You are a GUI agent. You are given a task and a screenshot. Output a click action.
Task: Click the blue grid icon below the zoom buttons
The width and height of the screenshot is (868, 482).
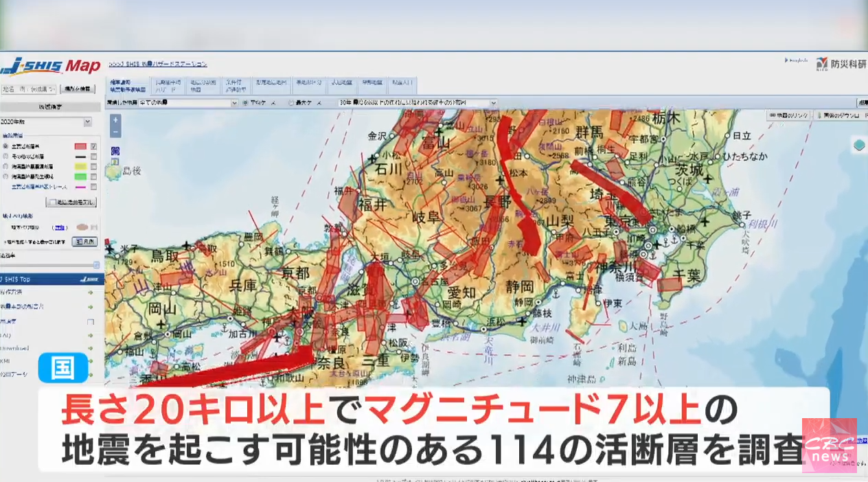click(115, 150)
